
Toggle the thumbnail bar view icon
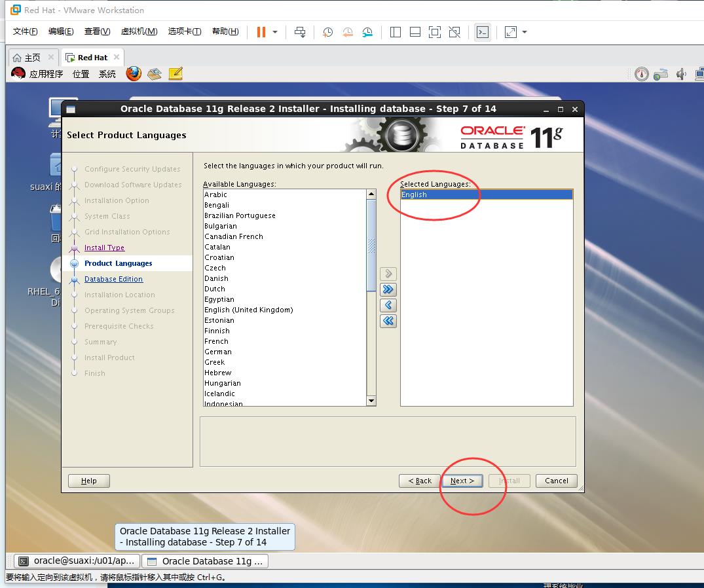[415, 32]
